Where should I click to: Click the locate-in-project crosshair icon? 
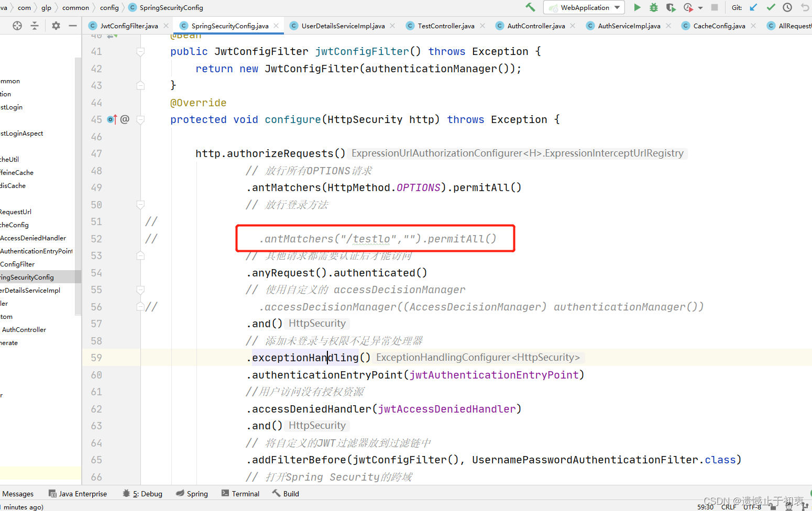tap(17, 26)
